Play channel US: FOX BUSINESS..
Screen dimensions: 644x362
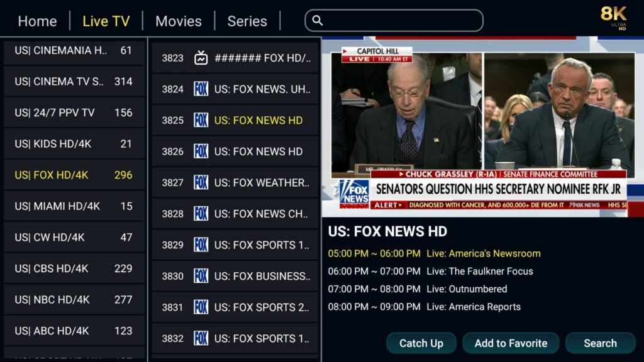pos(235,277)
